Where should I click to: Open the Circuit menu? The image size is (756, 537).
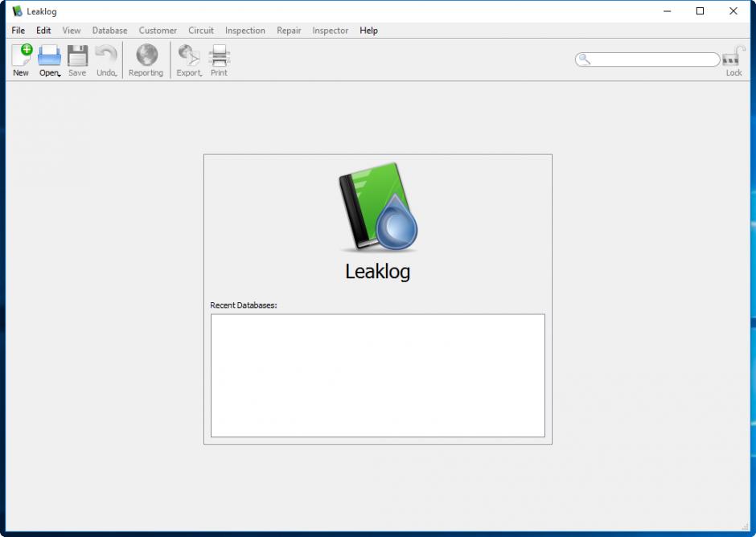click(x=201, y=31)
